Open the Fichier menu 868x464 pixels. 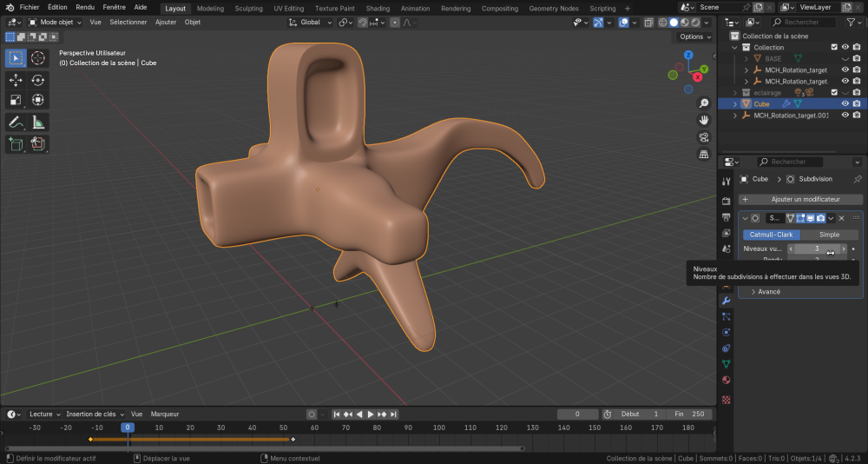click(30, 7)
